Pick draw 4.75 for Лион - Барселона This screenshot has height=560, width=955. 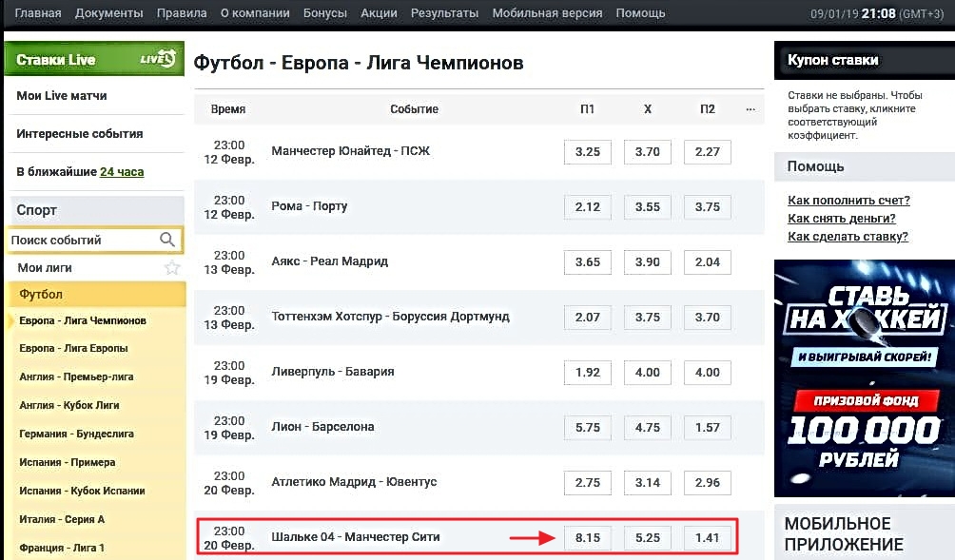(648, 428)
